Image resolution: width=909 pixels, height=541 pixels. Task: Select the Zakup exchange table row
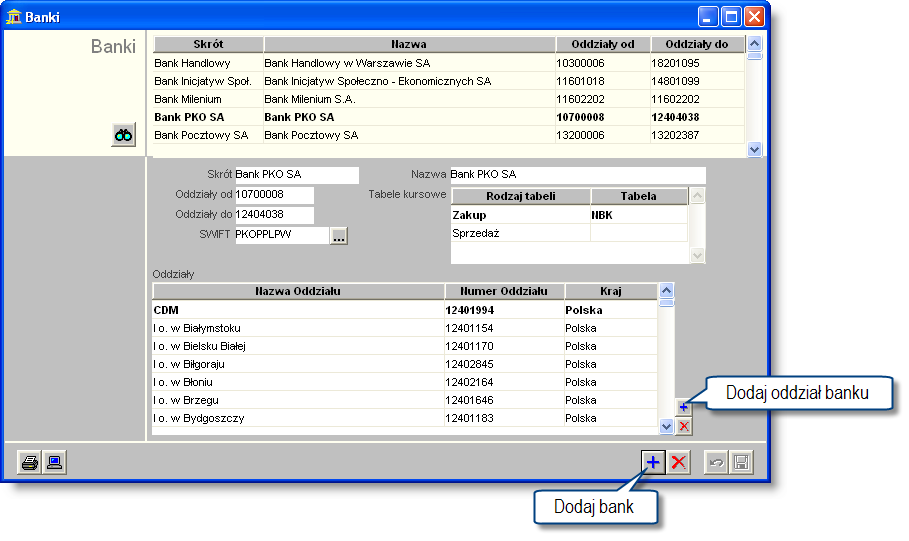(x=569, y=215)
